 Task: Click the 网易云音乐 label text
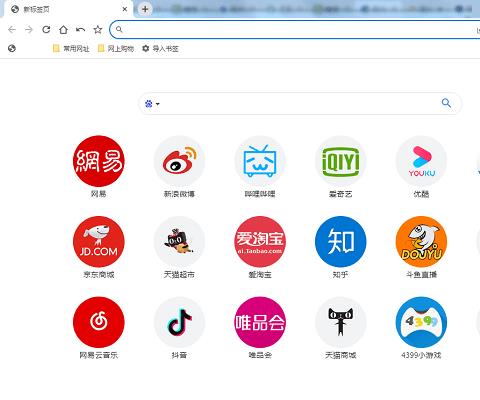pos(99,355)
